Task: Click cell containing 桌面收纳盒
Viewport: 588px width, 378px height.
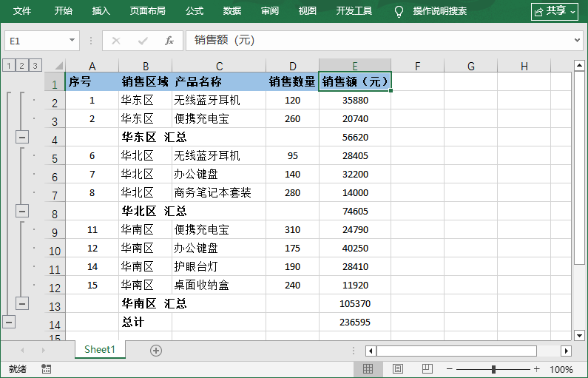Action: (219, 285)
